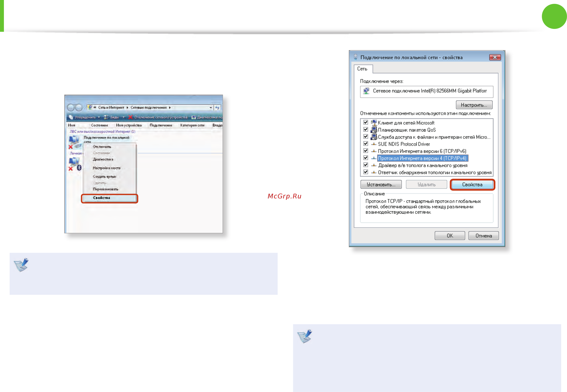Select Диагностика from the context menu
567x392 pixels.
pos(103,159)
